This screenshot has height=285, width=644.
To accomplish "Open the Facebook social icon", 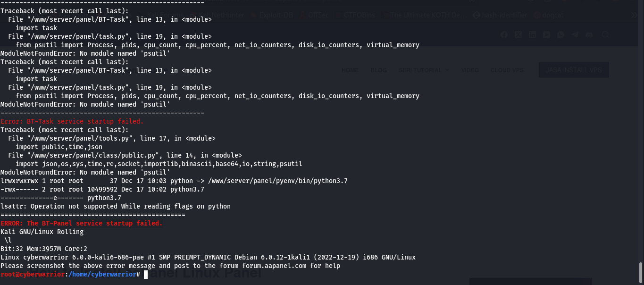I will 504,34.
